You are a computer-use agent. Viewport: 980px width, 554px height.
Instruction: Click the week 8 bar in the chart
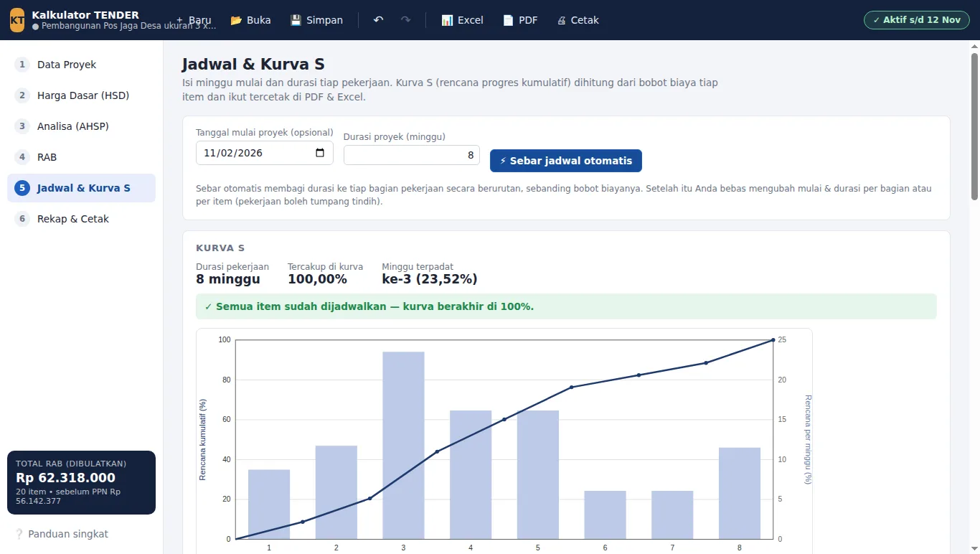point(740,493)
